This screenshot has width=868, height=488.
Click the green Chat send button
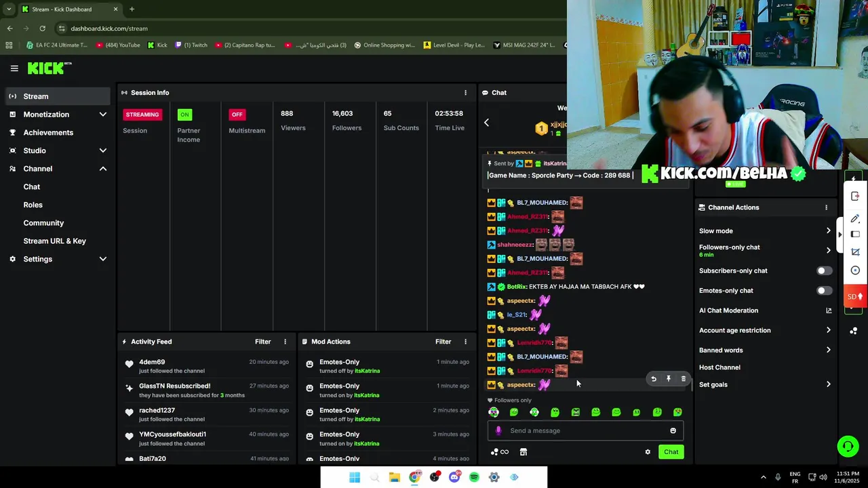coord(671,452)
